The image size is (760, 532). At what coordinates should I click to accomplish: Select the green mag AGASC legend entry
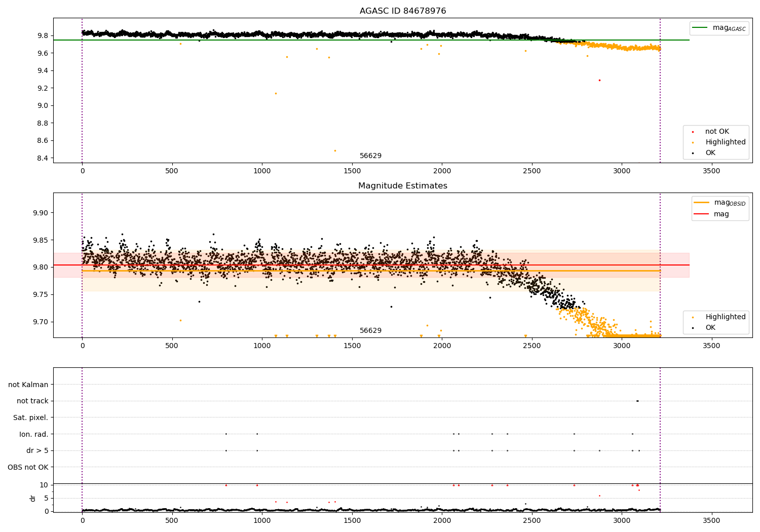coord(719,28)
